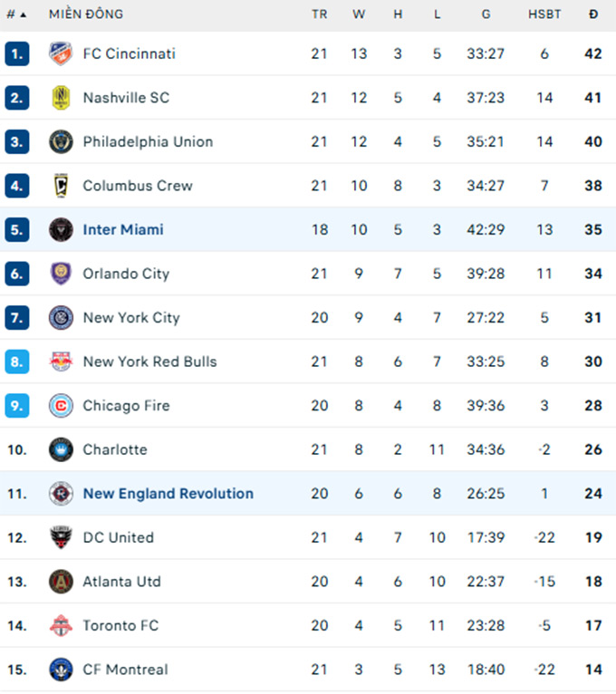The height and width of the screenshot is (694, 616).
Task: Click the DC United team crest
Action: [61, 537]
